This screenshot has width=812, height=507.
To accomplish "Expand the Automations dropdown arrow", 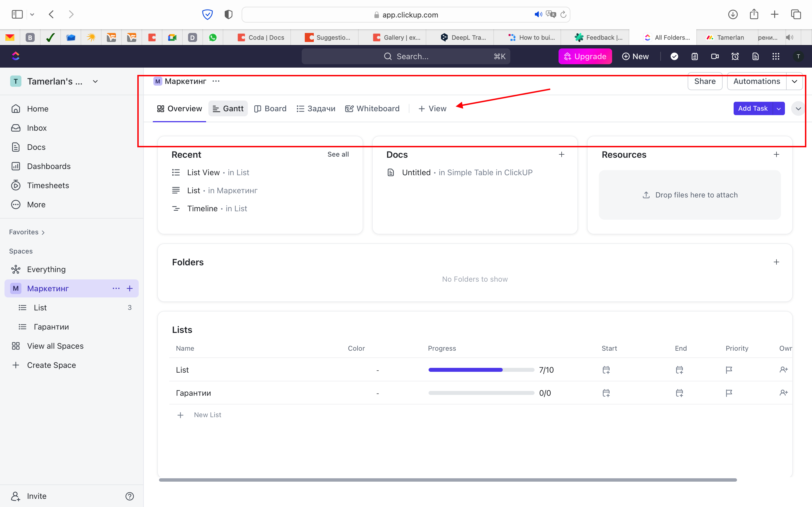I will click(794, 81).
